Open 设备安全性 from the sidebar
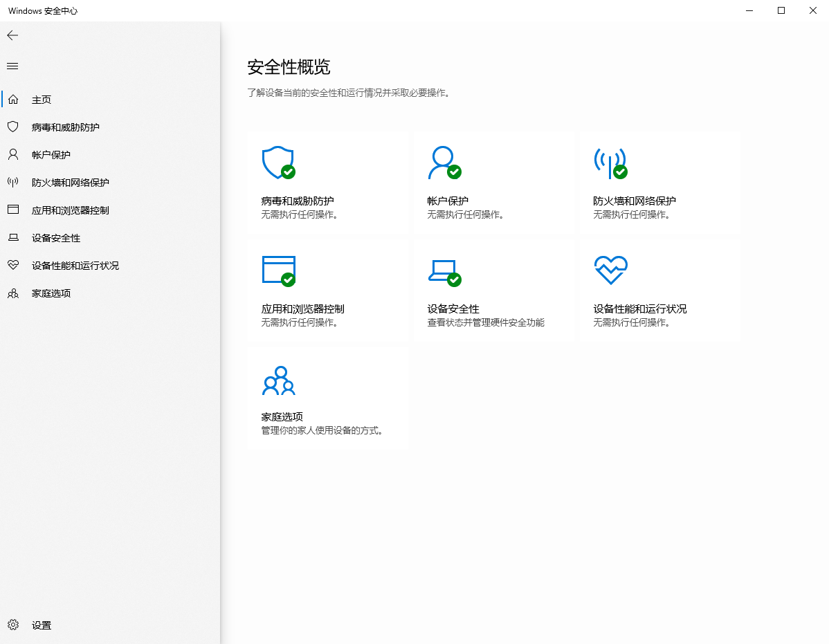This screenshot has height=644, width=829. (x=59, y=237)
